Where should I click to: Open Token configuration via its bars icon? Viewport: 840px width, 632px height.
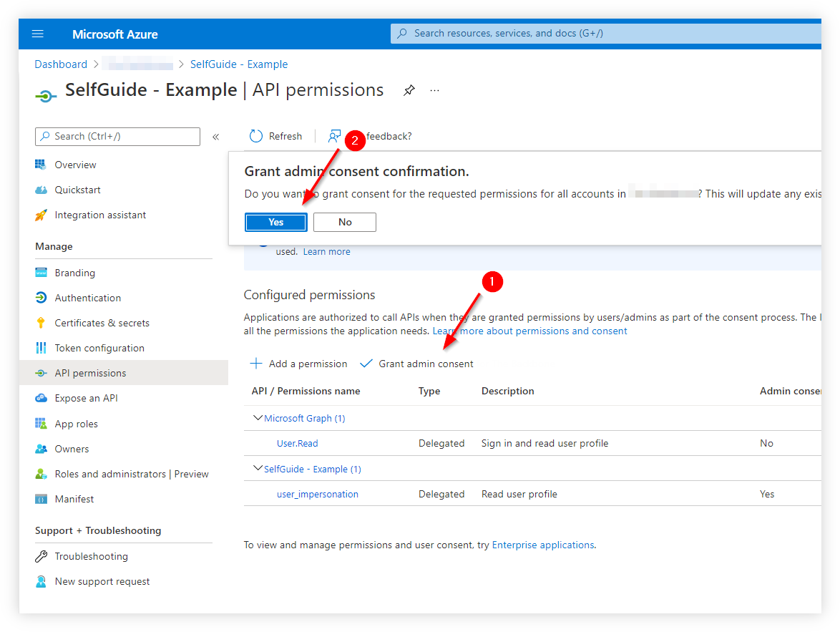(43, 348)
